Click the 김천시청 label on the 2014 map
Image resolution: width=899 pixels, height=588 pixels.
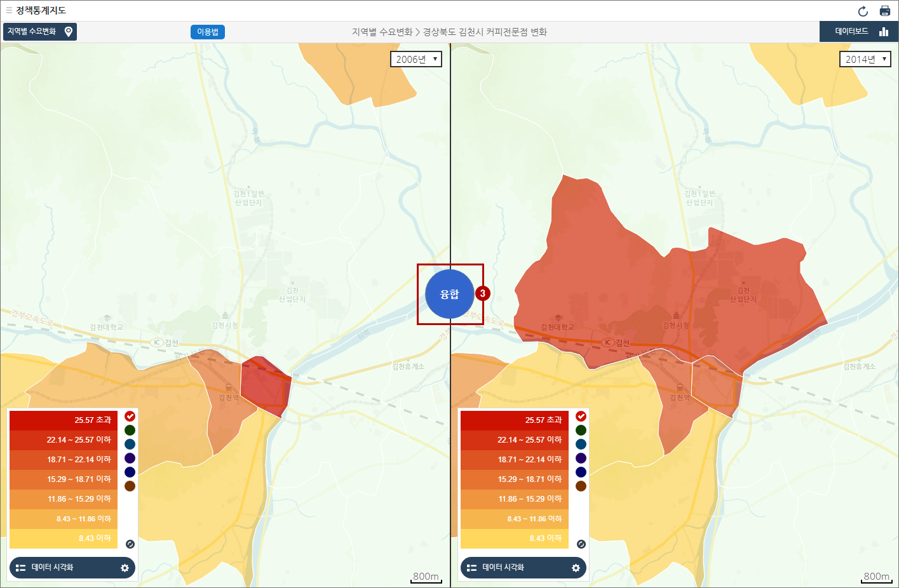point(676,325)
